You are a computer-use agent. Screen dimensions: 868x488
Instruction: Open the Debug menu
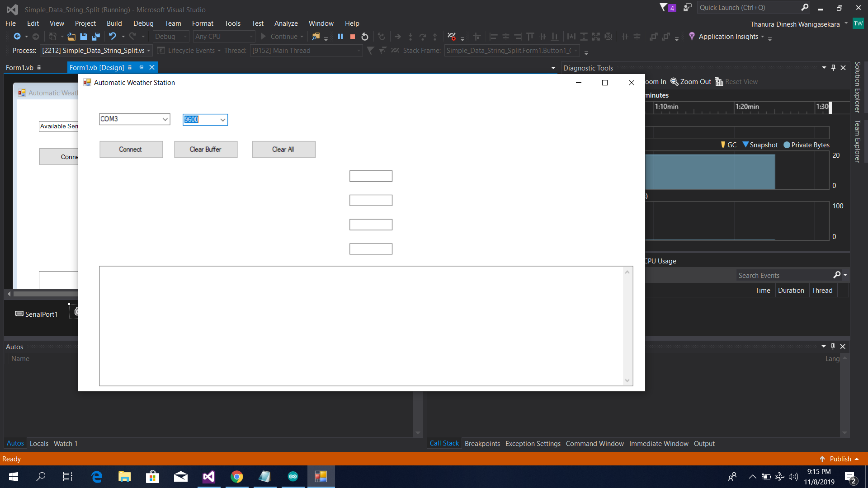[x=143, y=23]
